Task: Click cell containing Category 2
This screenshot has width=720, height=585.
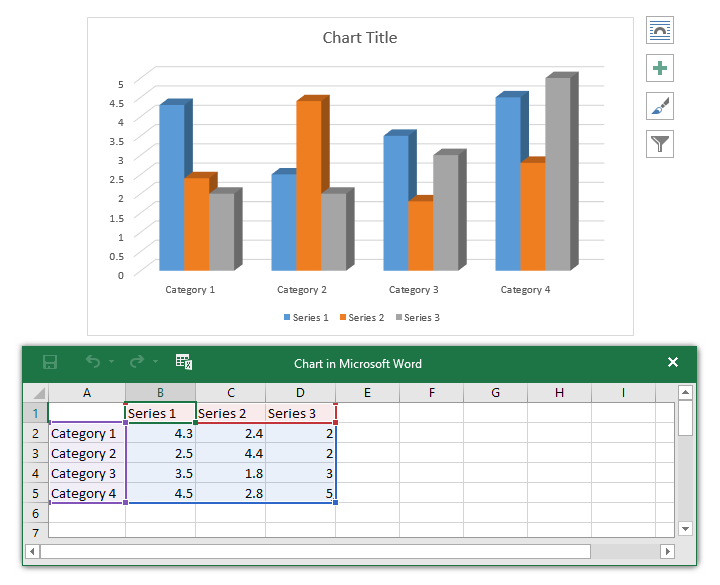Action: [x=86, y=453]
